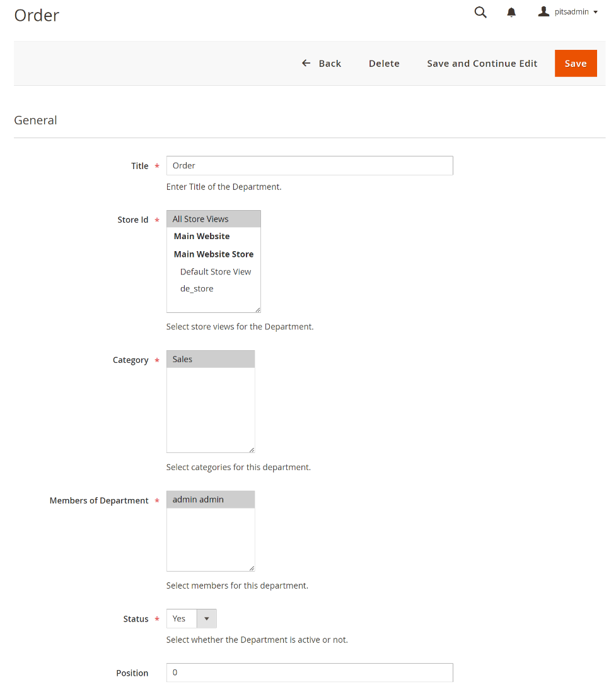Open the notifications bell
Image resolution: width=616 pixels, height=694 pixels.
tap(511, 13)
